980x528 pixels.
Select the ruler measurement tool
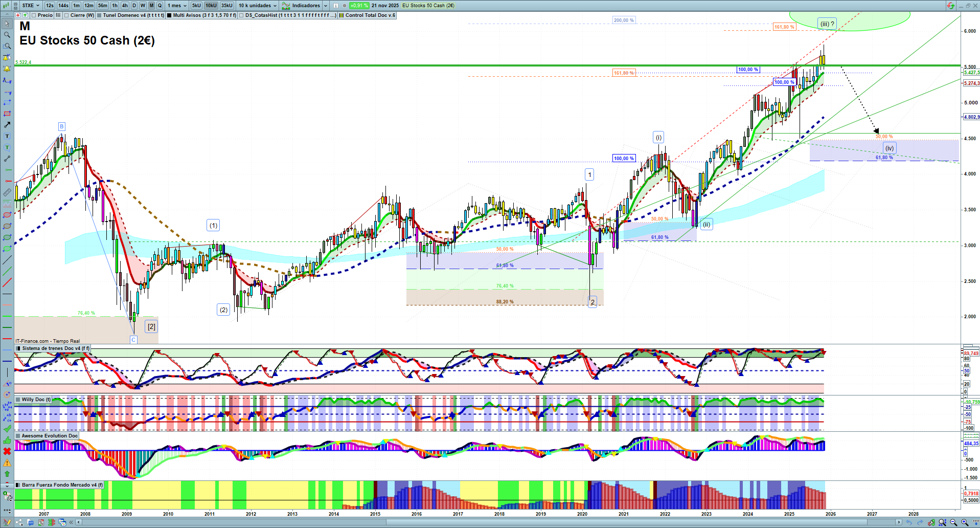[7, 192]
